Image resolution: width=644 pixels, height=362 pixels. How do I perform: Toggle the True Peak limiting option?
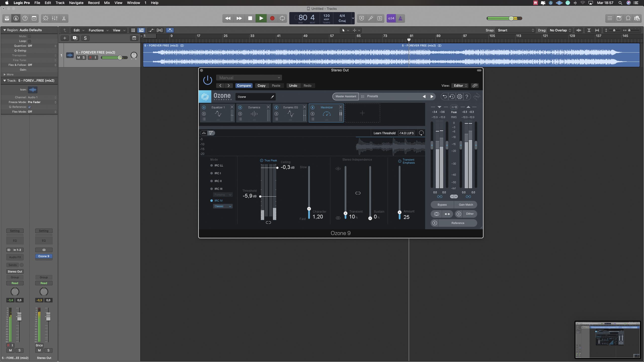coord(262,160)
